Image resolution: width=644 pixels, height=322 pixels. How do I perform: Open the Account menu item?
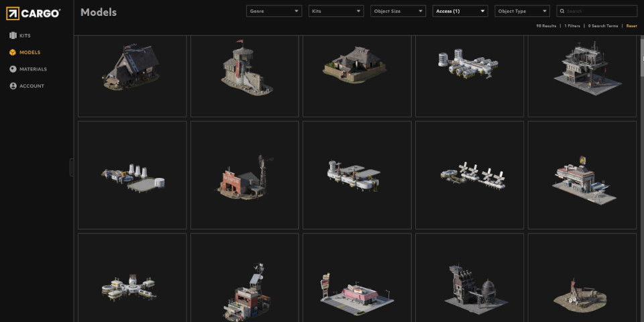point(32,86)
